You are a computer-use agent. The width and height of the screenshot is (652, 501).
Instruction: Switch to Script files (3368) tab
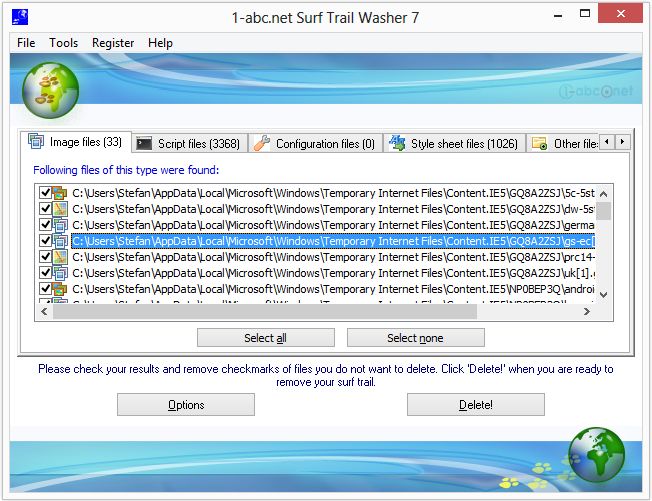tap(190, 144)
